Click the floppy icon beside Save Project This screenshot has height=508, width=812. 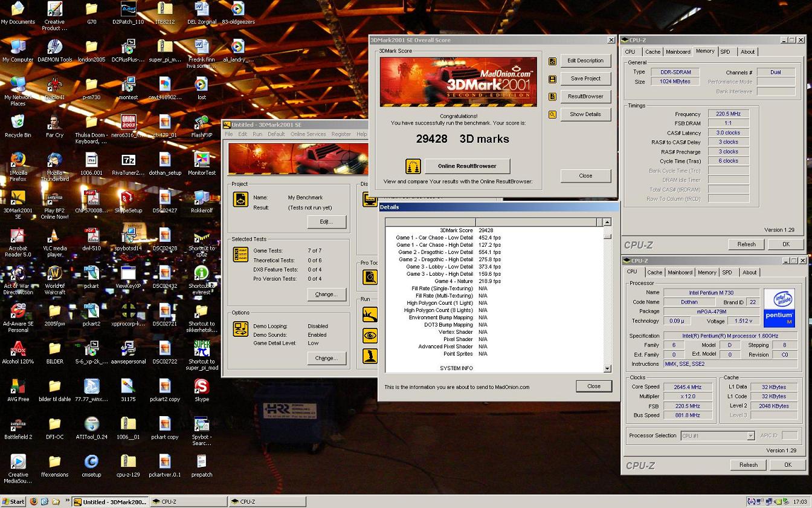(x=552, y=79)
